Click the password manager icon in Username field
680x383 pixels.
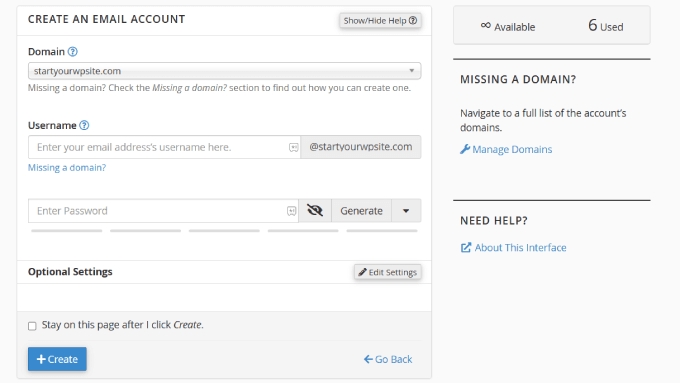(x=294, y=147)
